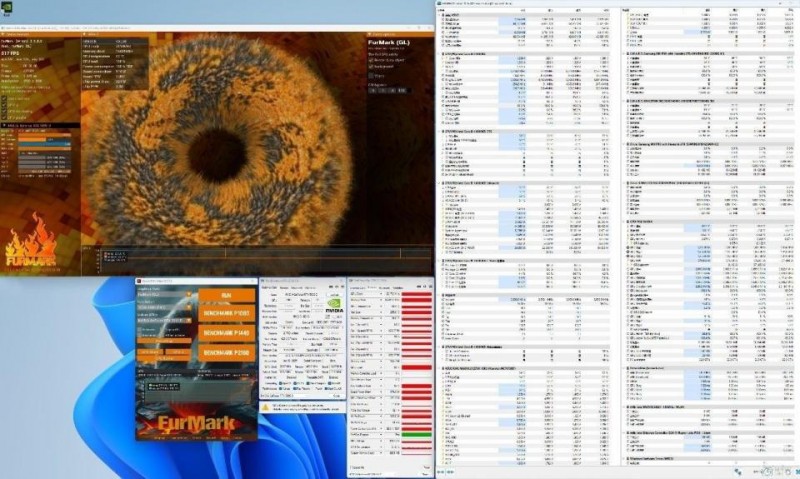Start the BENCHMARK P1080 preset
This screenshot has height=479, width=800.
pos(226,315)
